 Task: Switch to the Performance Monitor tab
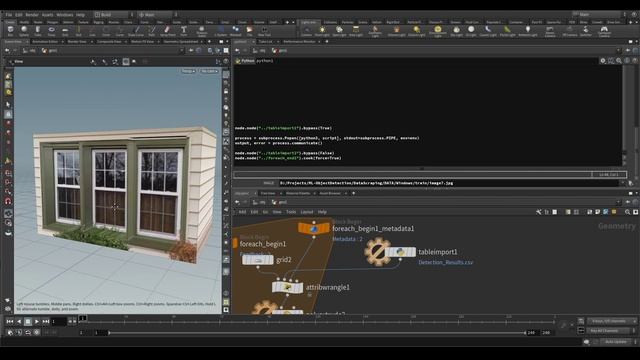[299, 42]
